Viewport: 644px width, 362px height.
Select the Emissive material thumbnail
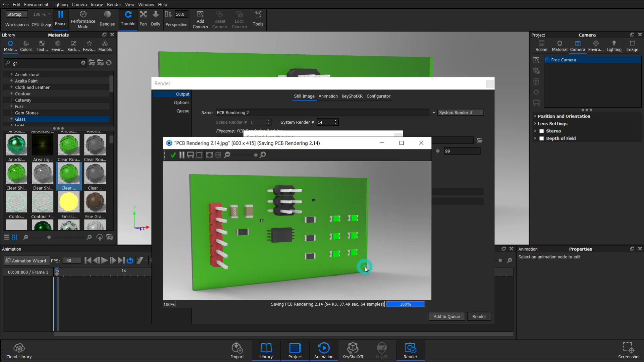68,202
